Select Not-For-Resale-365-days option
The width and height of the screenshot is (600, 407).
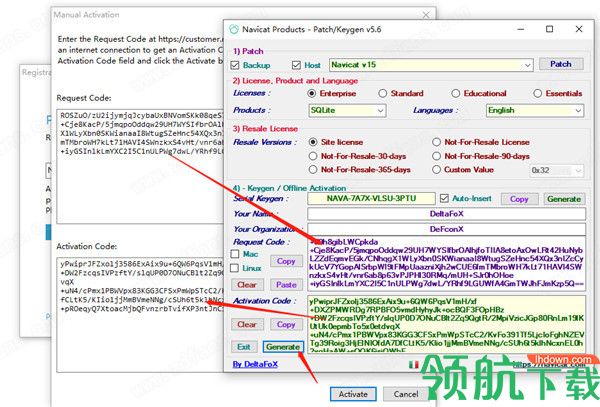pyautogui.click(x=313, y=169)
